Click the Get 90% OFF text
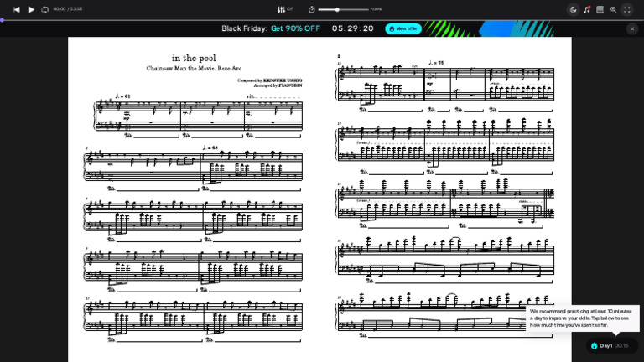 pos(295,28)
